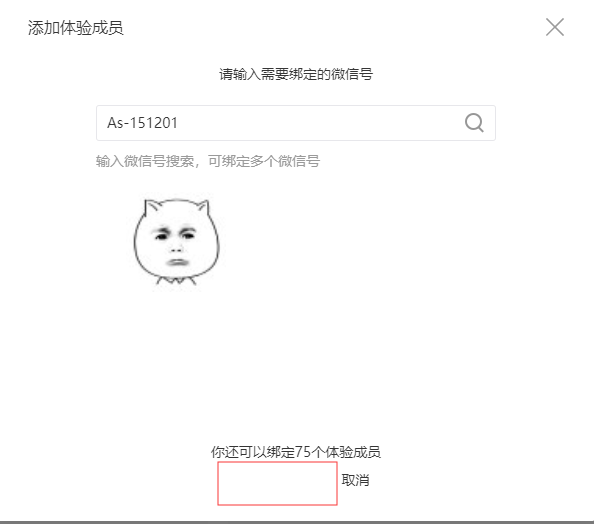Select the cat-face avatar search result
Viewport: 594px width, 524px height.
click(x=176, y=242)
